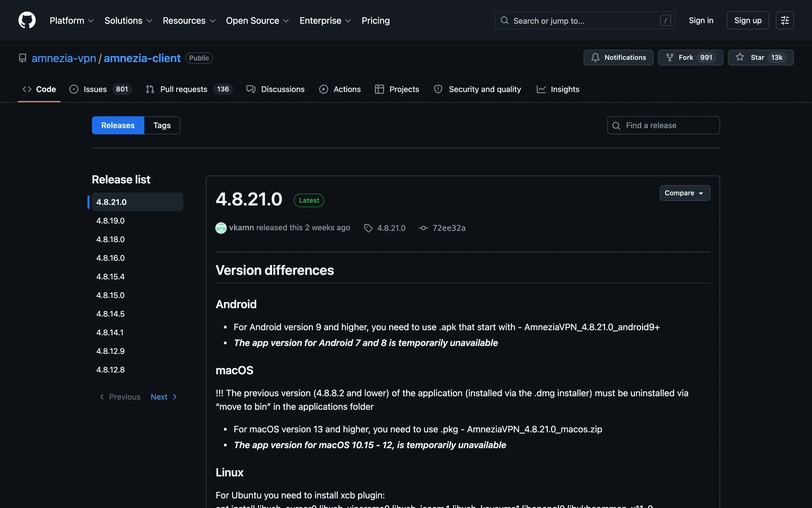Click the vkamn author link
The height and width of the screenshot is (508, 812).
242,228
